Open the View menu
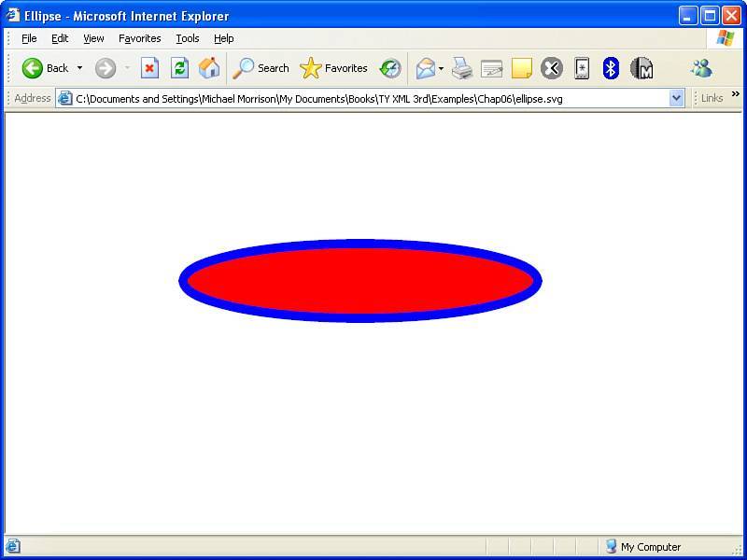Viewport: 747px width, 560px height. [93, 38]
